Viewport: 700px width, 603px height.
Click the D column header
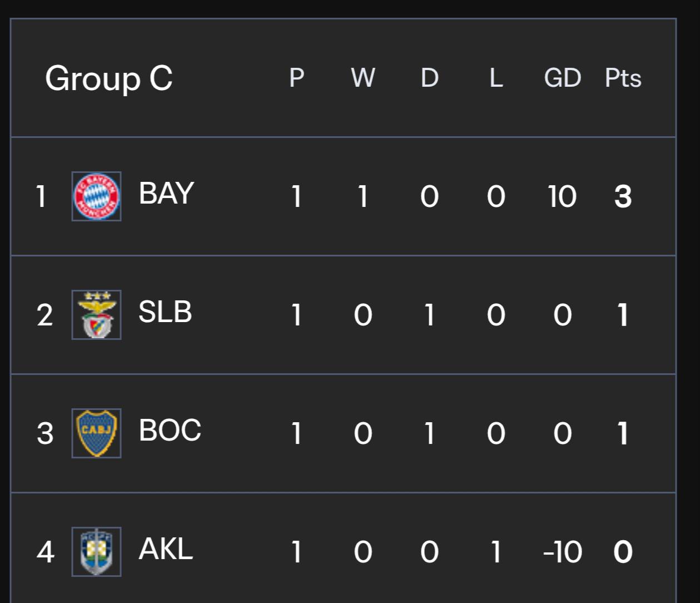[x=430, y=78]
